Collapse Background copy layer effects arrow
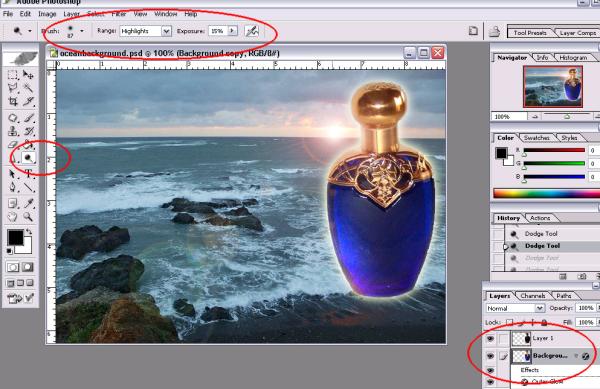This screenshot has width=600, height=389. pos(576,356)
